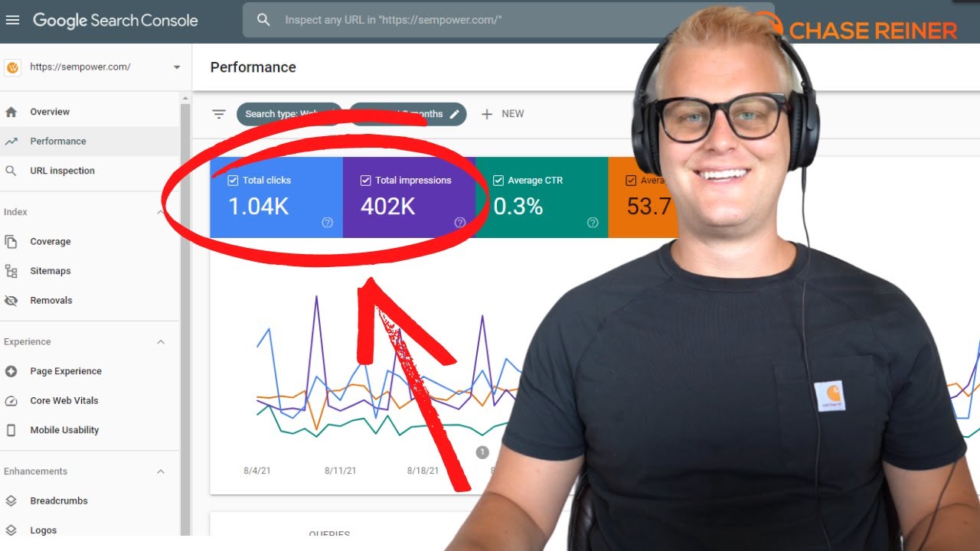
Task: Click the Sitemaps tree icon
Action: [x=11, y=271]
